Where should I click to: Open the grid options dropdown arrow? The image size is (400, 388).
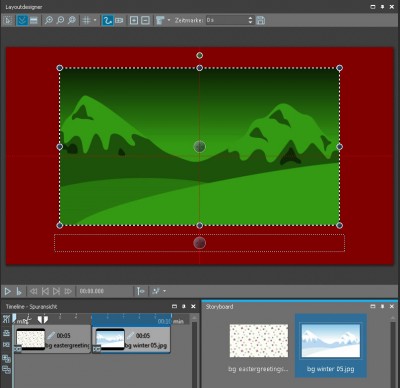(95, 20)
